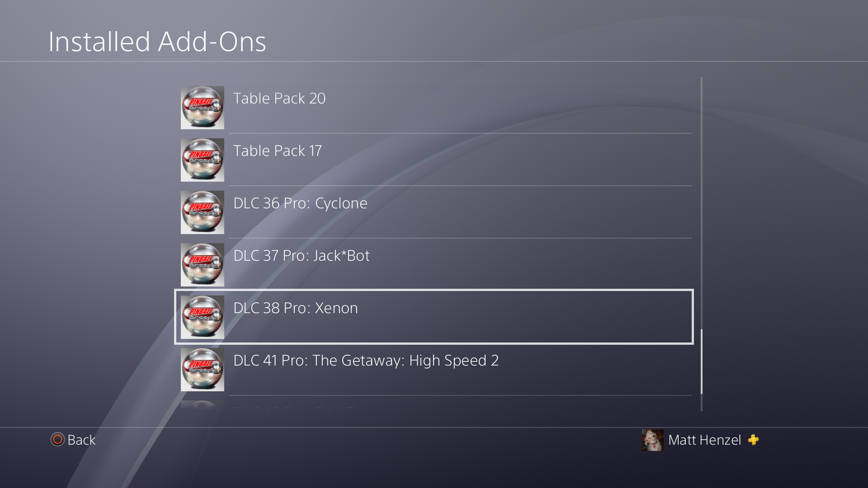Click the Cyclone add-on pinball icon
The image size is (868, 488).
203,212
